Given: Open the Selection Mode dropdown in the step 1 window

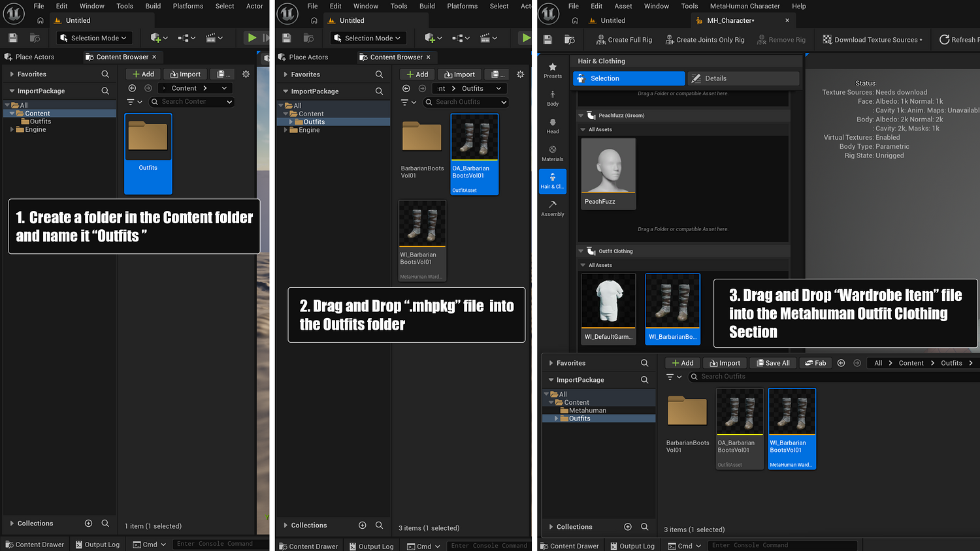Looking at the screenshot, I should pyautogui.click(x=94, y=38).
